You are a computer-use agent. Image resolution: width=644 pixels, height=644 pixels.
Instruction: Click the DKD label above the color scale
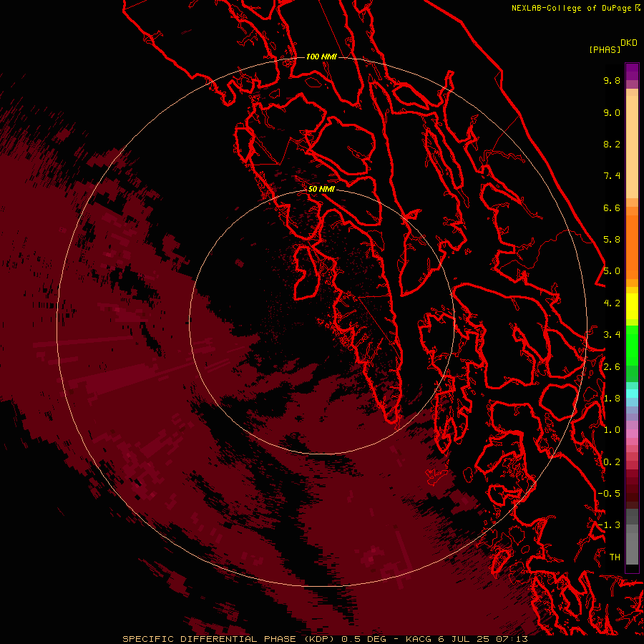[629, 43]
